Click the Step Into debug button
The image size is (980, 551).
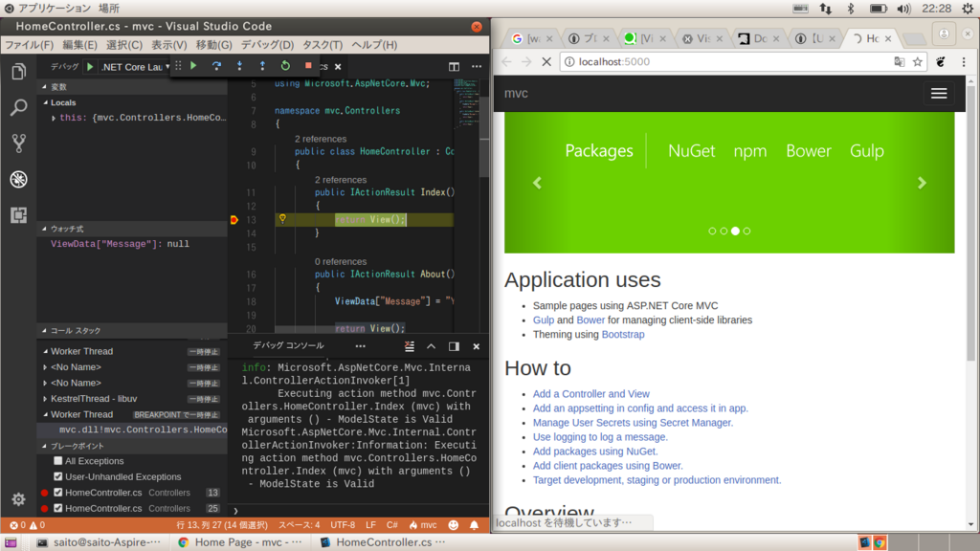(239, 66)
